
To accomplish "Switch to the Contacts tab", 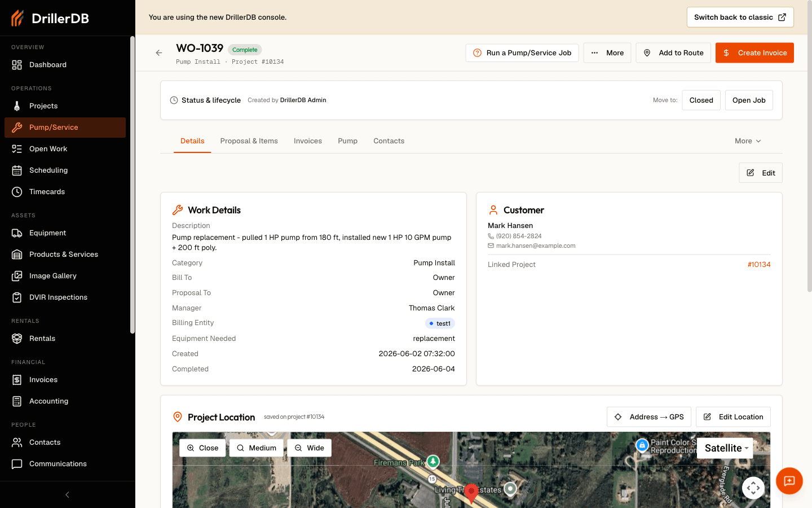I will [x=389, y=141].
